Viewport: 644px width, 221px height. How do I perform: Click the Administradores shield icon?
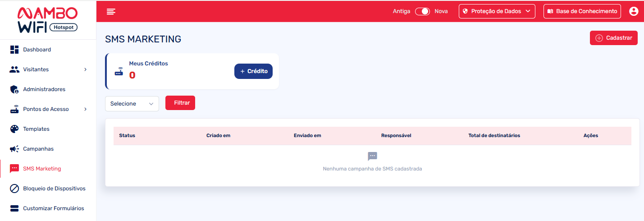click(14, 89)
